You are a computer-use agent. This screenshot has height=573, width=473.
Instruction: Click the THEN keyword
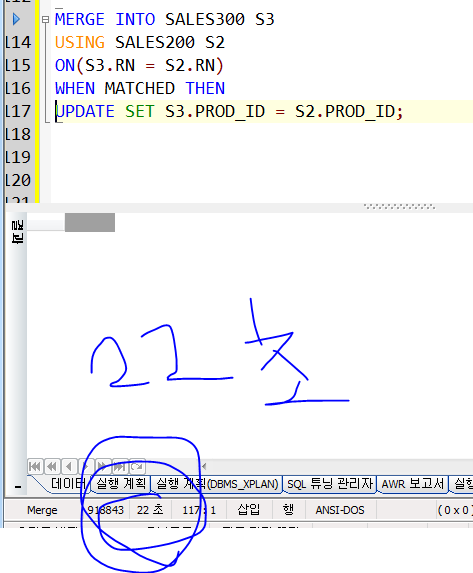205,88
